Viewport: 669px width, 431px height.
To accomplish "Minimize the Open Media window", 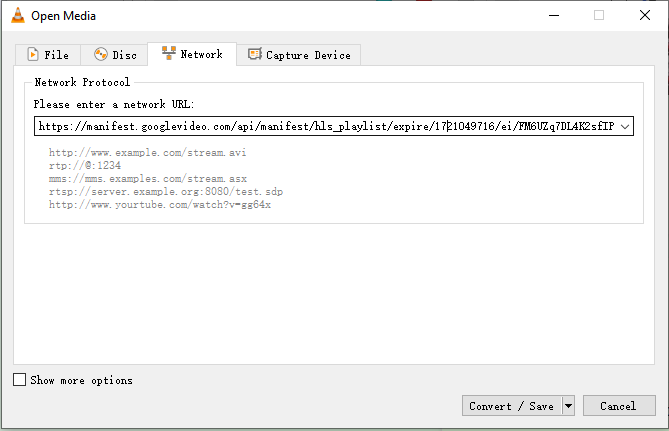I will point(553,15).
